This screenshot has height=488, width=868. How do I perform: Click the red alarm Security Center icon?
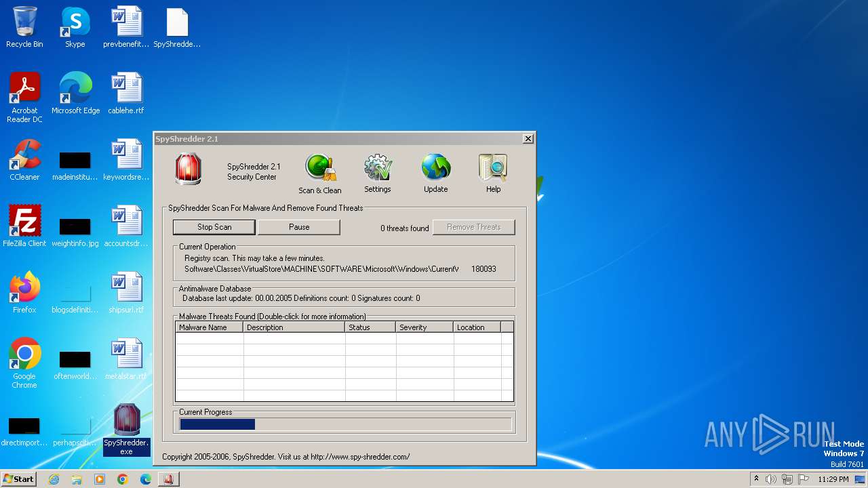(x=188, y=169)
